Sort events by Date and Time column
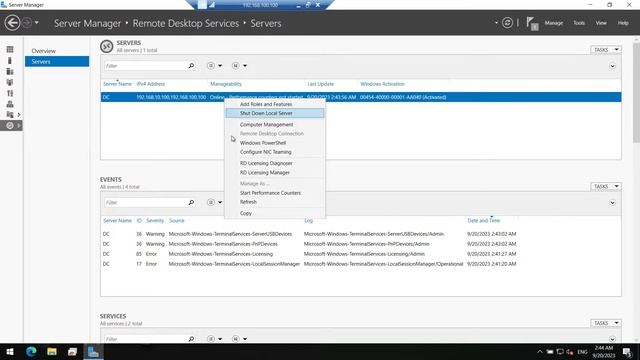640x360 pixels. (x=484, y=221)
